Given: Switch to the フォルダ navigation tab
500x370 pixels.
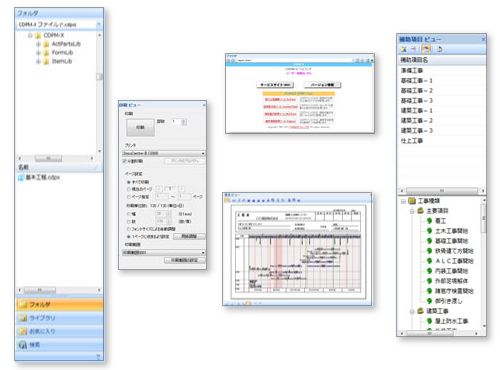Looking at the screenshot, I should 59,304.
